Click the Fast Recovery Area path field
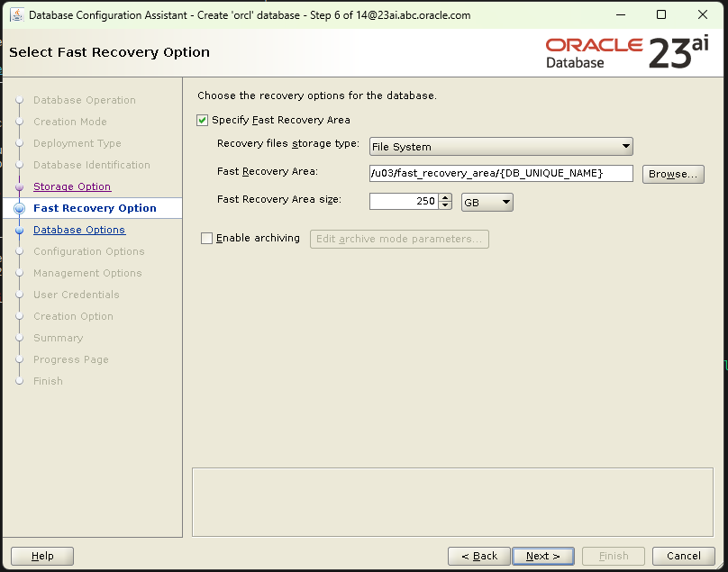728x572 pixels. pos(501,174)
